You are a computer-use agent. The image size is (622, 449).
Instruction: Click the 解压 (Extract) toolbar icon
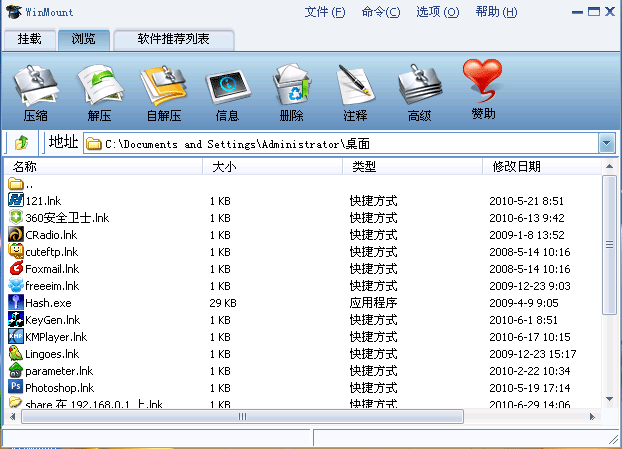pyautogui.click(x=99, y=90)
